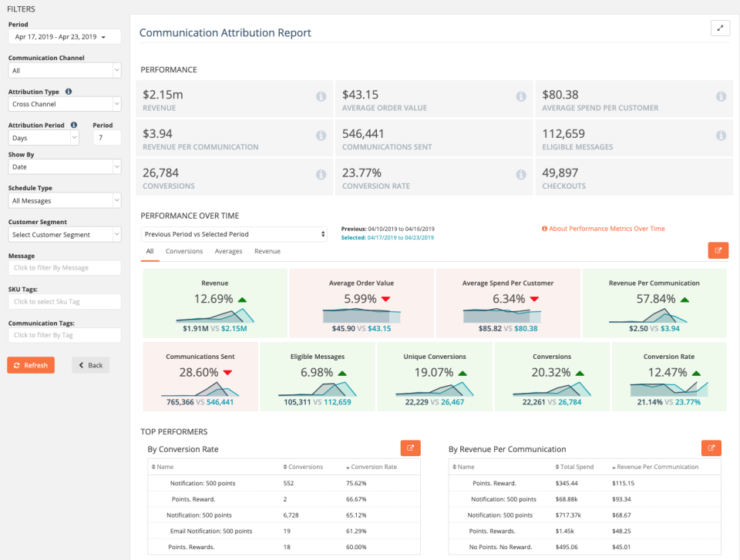Export the performance over time chart

718,250
